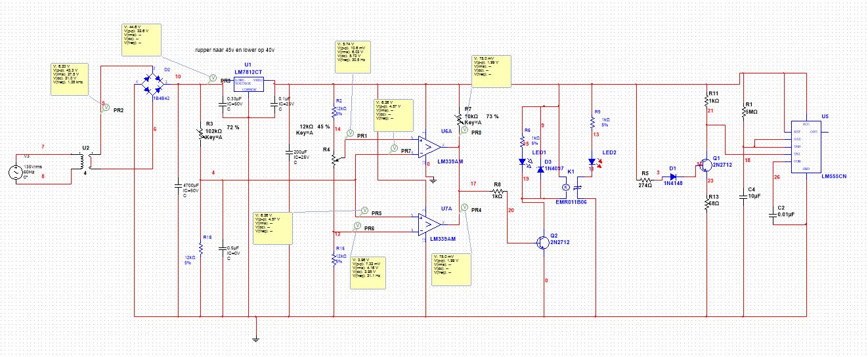Select resistor R9 above LED2
The height and width of the screenshot is (357, 868).
(592, 123)
